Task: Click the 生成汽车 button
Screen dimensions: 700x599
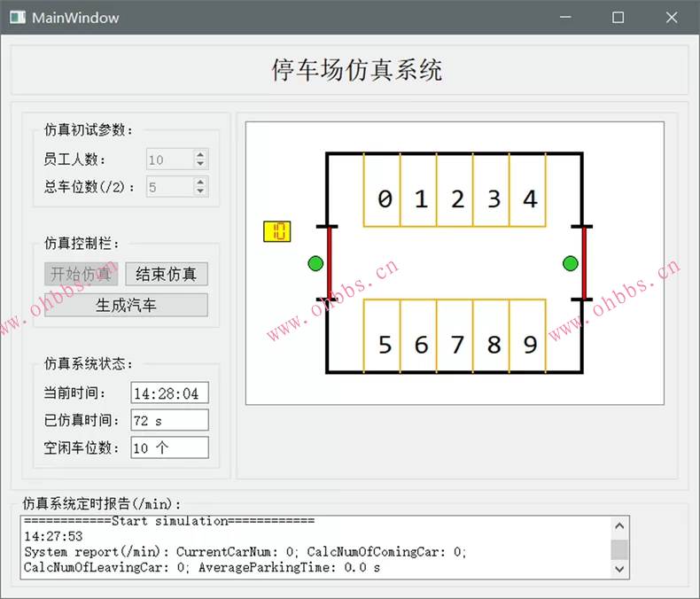Action: 126,306
